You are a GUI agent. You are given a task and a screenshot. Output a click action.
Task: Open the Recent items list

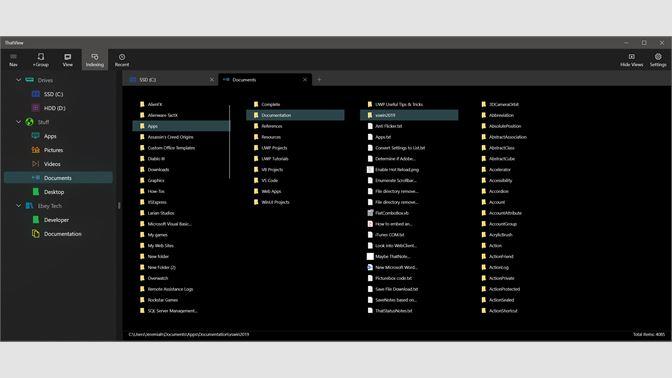coord(122,60)
